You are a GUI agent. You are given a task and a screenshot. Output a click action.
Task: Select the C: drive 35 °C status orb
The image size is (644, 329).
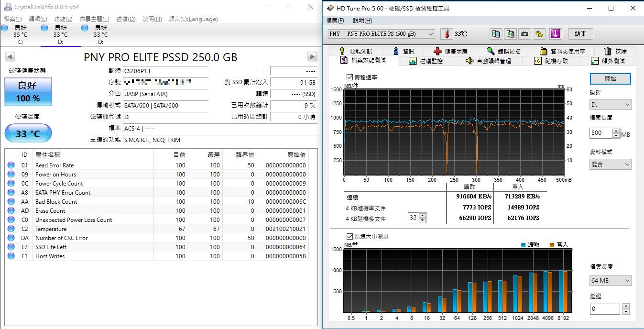tap(4, 28)
